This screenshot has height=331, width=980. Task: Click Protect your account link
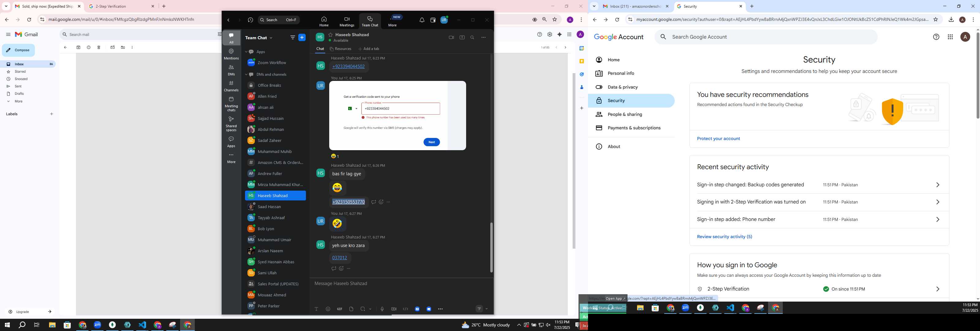[718, 139]
